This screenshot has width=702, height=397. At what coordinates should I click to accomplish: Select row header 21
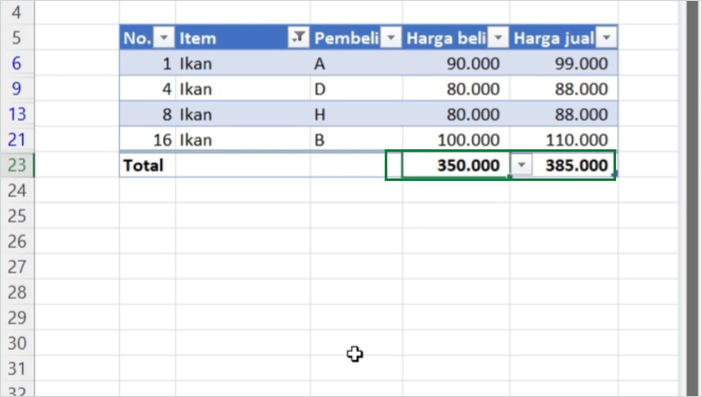click(17, 140)
